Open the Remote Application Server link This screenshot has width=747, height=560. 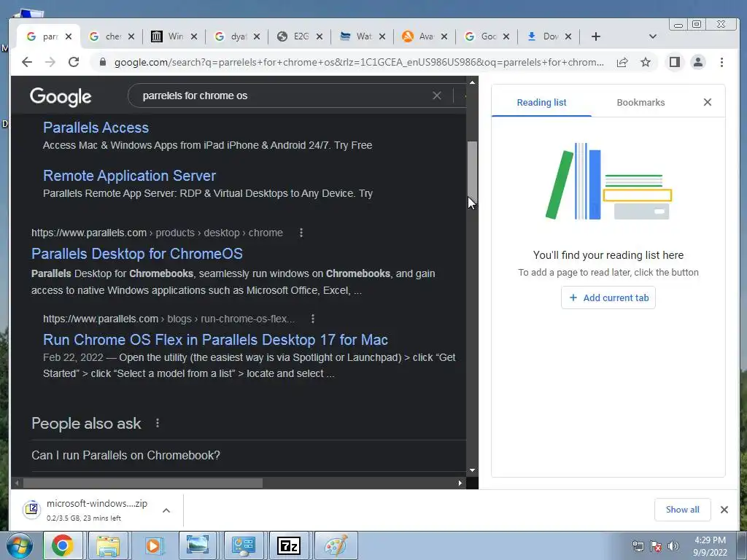pyautogui.click(x=129, y=176)
